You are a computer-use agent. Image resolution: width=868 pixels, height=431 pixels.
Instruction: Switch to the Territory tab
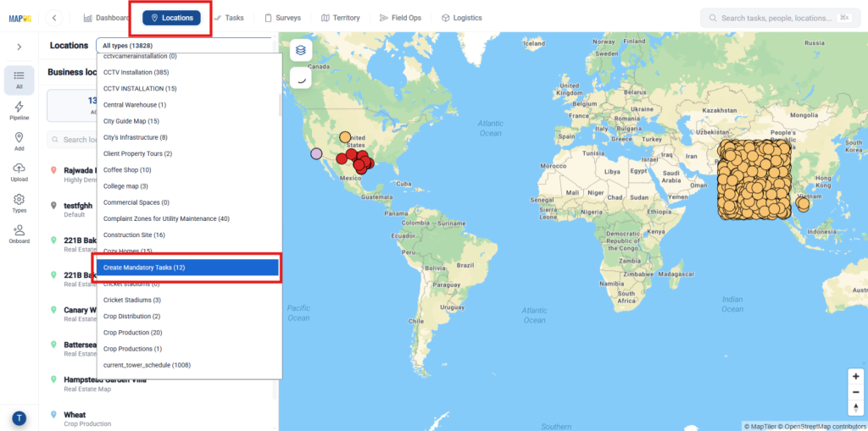tap(341, 18)
